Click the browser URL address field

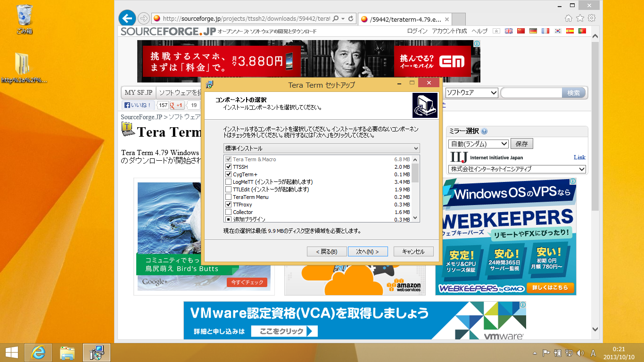click(x=247, y=19)
